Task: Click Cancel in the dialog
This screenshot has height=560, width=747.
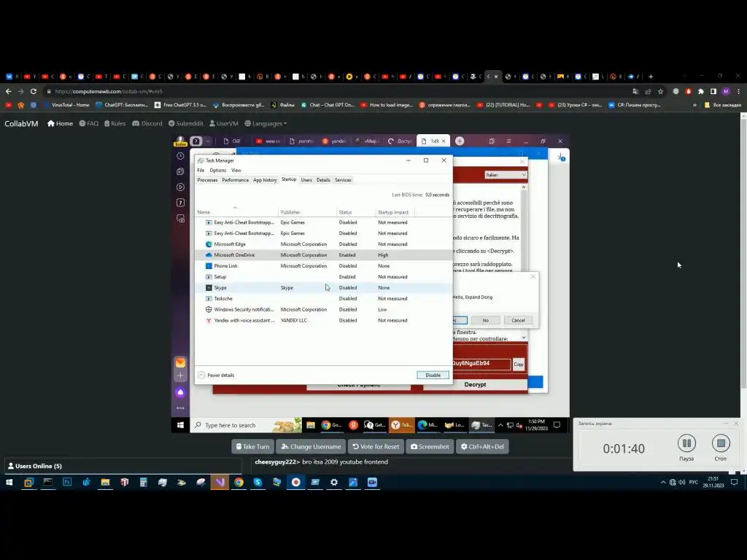Action: 518,321
